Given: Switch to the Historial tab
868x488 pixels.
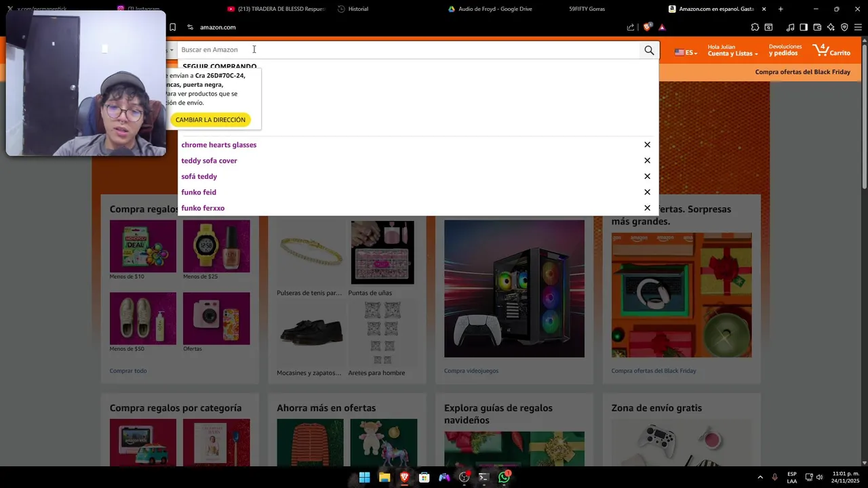Looking at the screenshot, I should [x=353, y=9].
